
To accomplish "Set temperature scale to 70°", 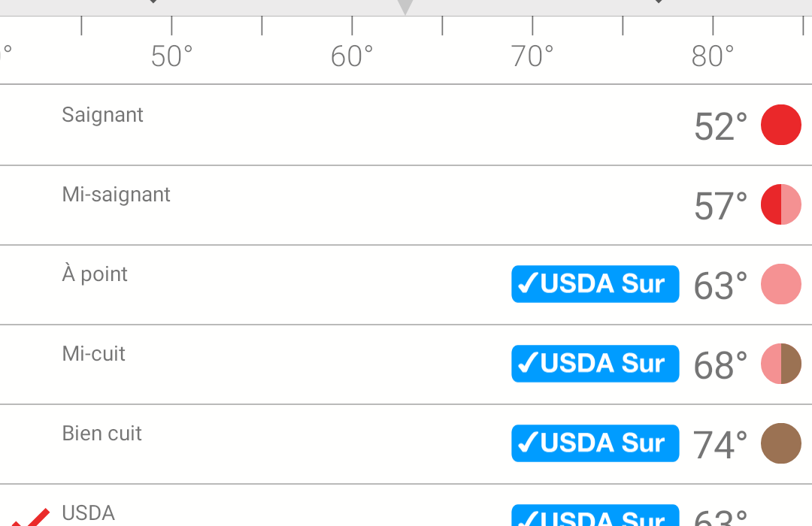I will click(532, 56).
